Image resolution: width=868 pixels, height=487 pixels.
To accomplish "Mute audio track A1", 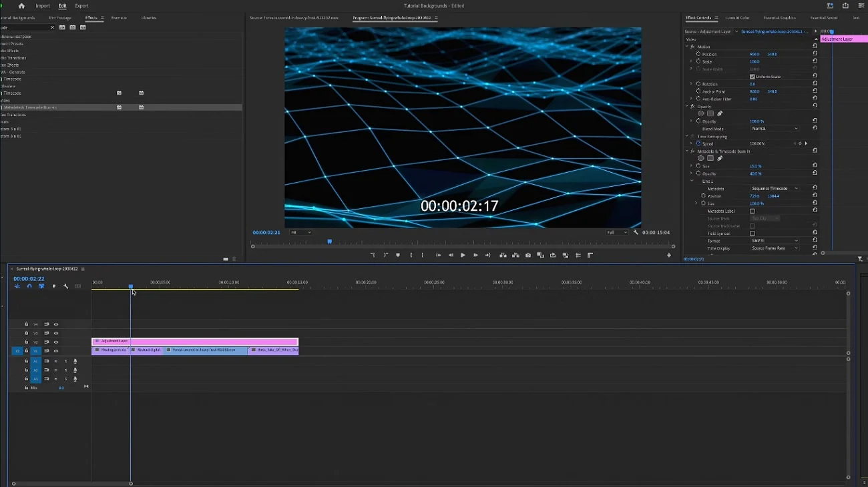I will [56, 361].
